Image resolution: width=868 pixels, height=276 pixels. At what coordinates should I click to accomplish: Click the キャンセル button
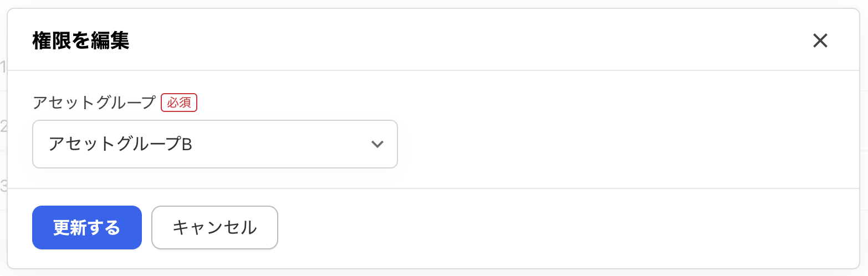pyautogui.click(x=215, y=227)
